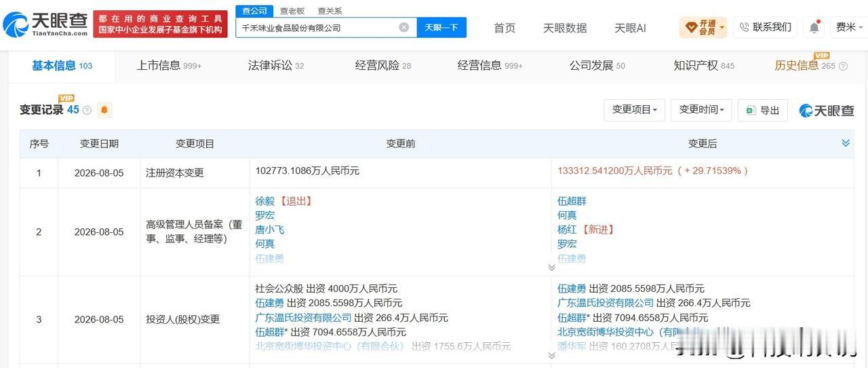The height and width of the screenshot is (368, 868).
Task: Open 伍超群 link in row 2 变更后
Action: click(572, 201)
